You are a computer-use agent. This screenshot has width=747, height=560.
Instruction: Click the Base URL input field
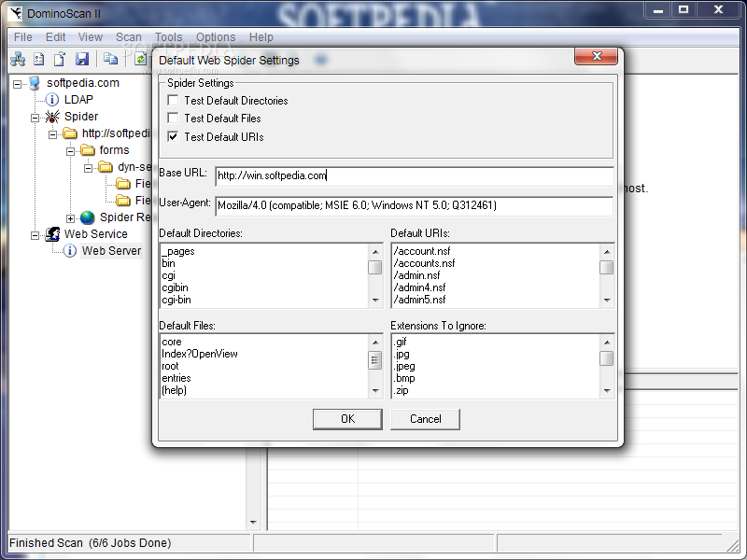pos(415,175)
